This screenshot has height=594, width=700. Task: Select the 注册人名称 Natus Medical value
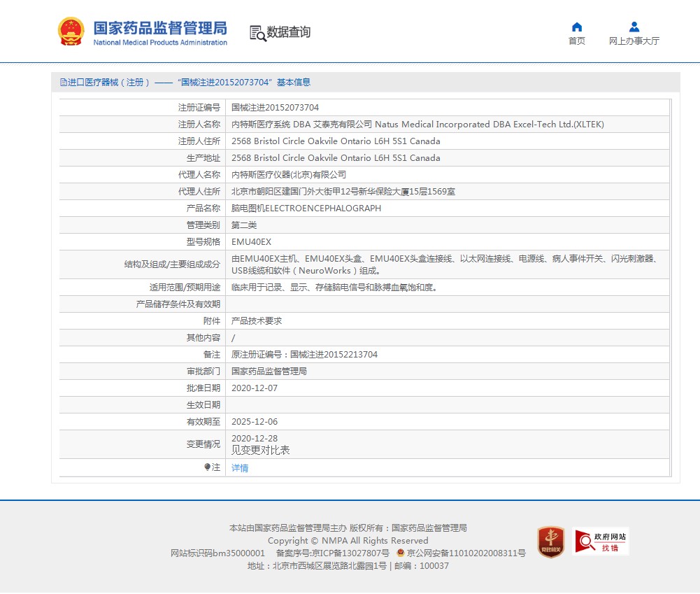pos(417,124)
